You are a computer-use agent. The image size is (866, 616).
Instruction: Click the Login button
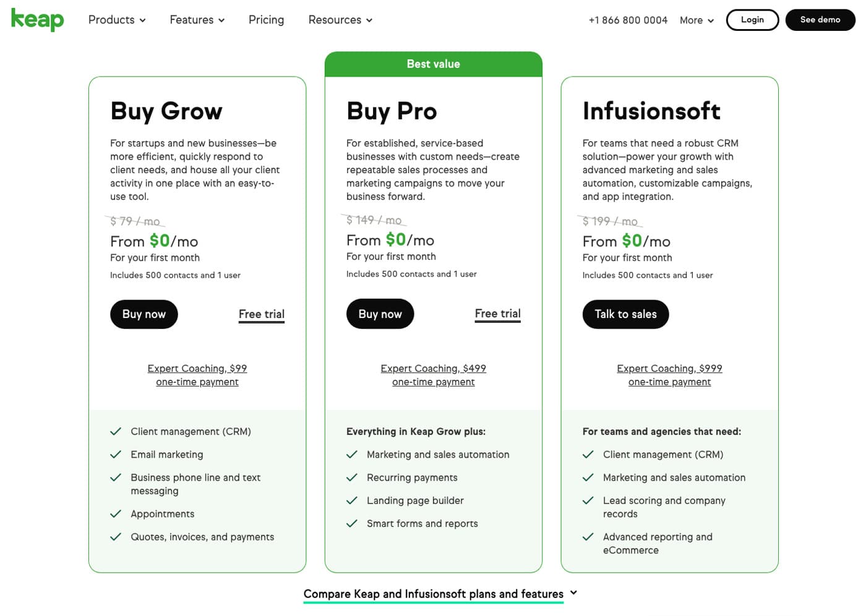pyautogui.click(x=752, y=20)
